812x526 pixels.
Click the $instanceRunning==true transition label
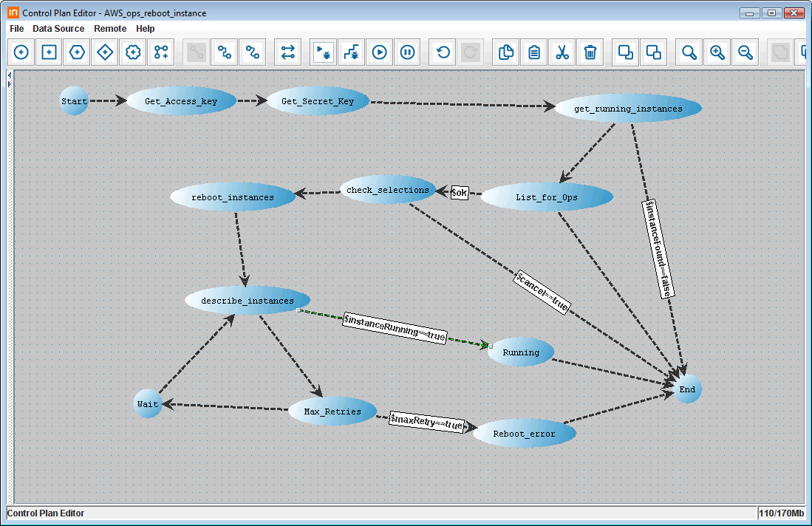[x=395, y=328]
